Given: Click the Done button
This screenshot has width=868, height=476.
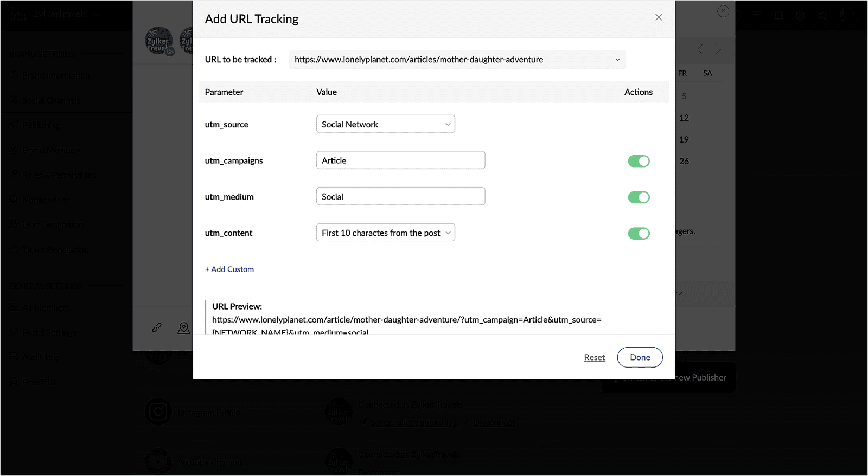Looking at the screenshot, I should click(640, 357).
